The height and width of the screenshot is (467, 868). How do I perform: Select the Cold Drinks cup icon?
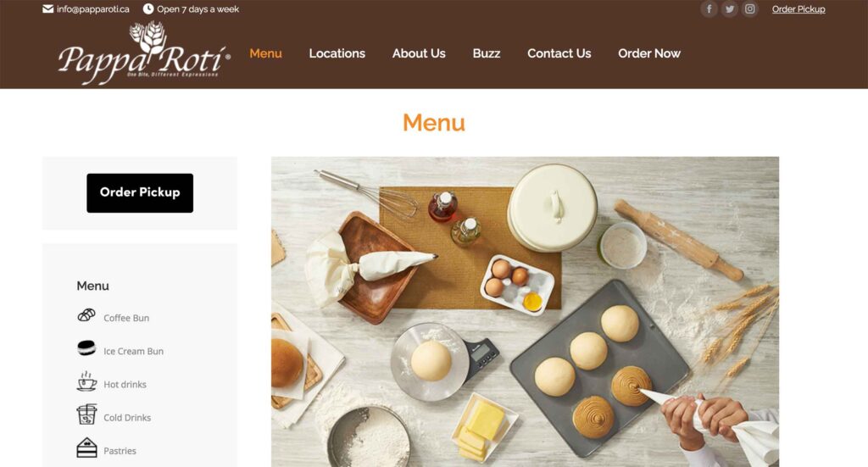tap(86, 414)
